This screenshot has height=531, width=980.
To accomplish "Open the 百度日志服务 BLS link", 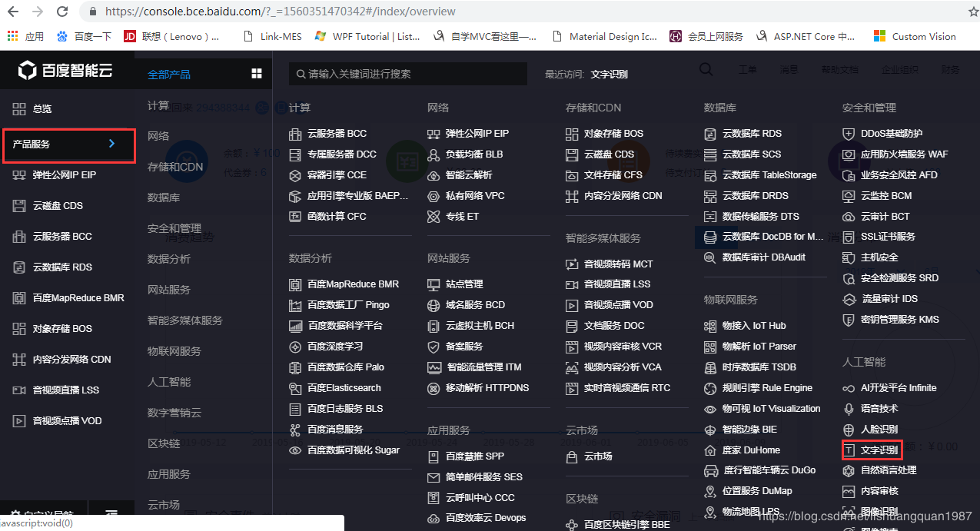I will click(x=345, y=409).
